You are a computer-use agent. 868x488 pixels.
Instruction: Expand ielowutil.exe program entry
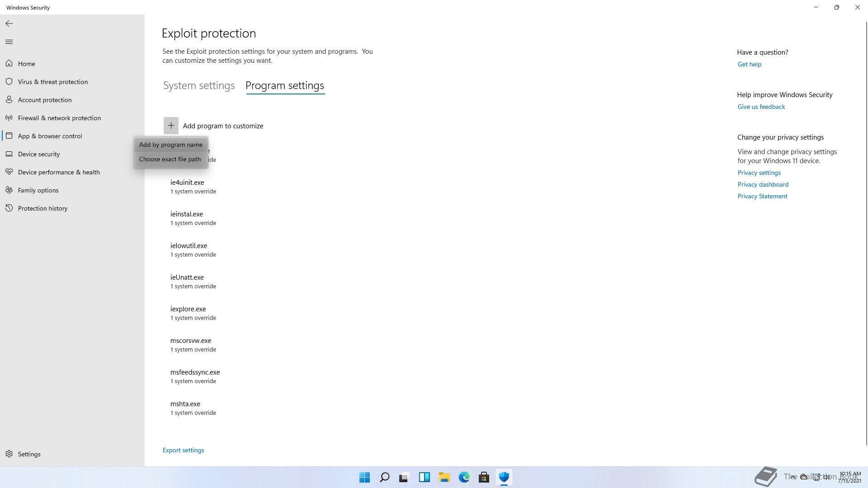pos(193,250)
